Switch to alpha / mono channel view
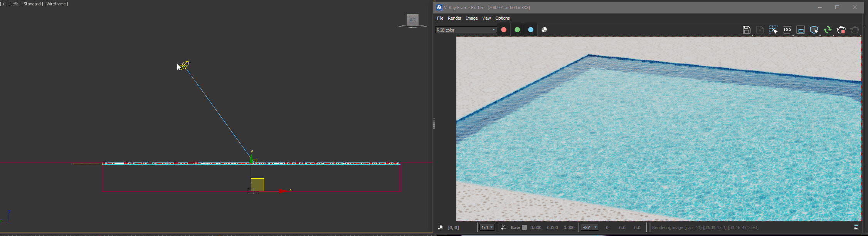The image size is (868, 236). pos(544,30)
